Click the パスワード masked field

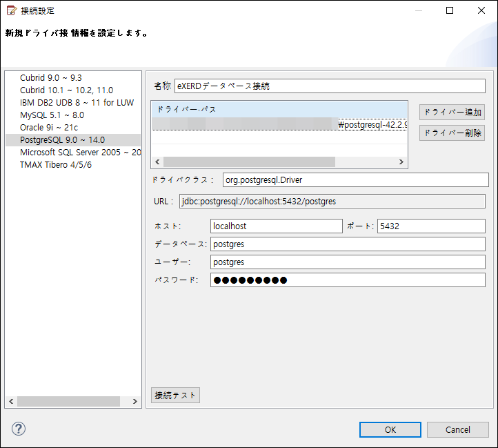click(348, 280)
